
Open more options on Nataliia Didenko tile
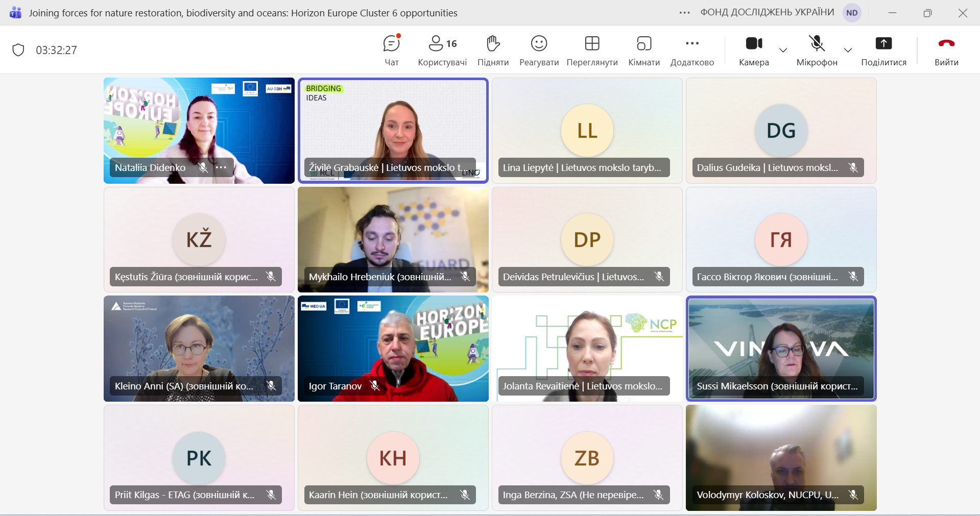[221, 167]
